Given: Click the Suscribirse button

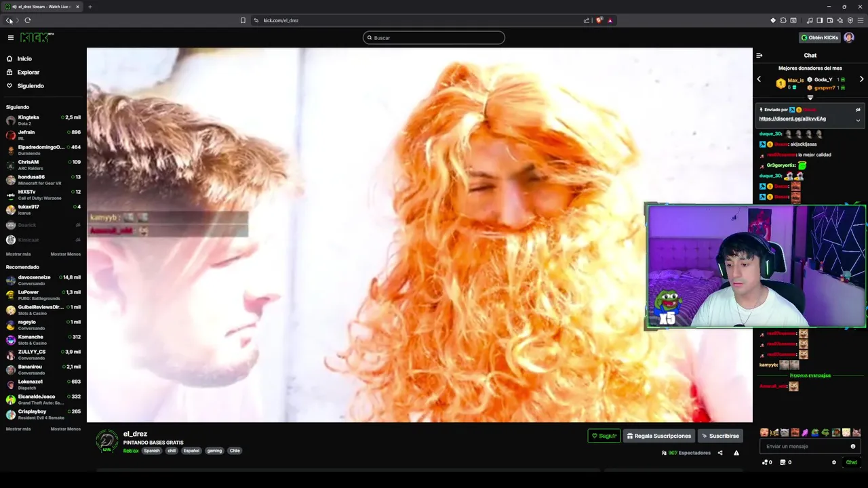Looking at the screenshot, I should tap(720, 436).
